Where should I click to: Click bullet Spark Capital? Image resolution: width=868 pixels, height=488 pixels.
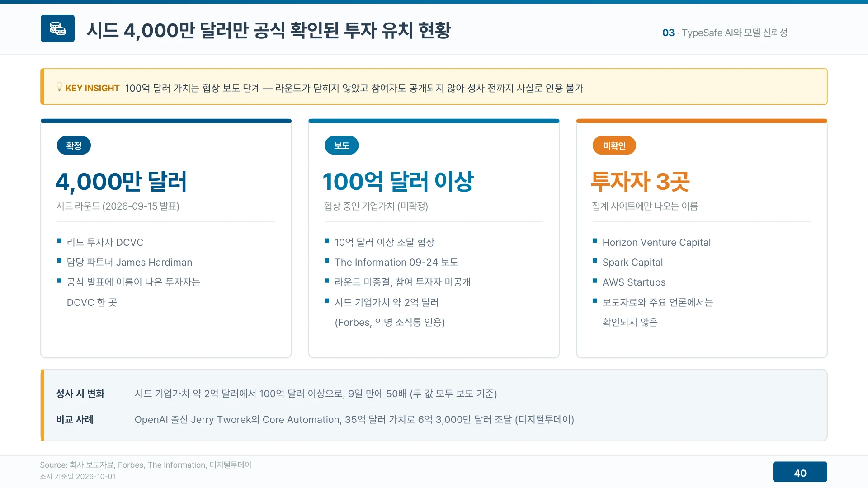pyautogui.click(x=632, y=262)
